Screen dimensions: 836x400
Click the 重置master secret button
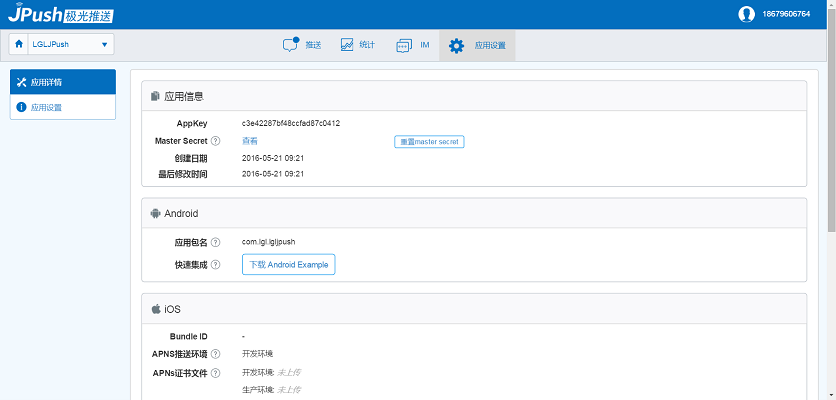click(x=429, y=142)
